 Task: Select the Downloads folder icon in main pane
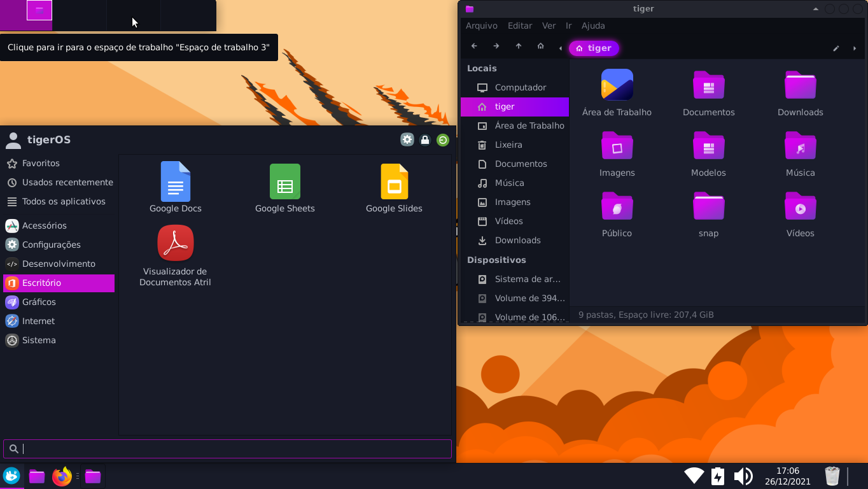[800, 85]
